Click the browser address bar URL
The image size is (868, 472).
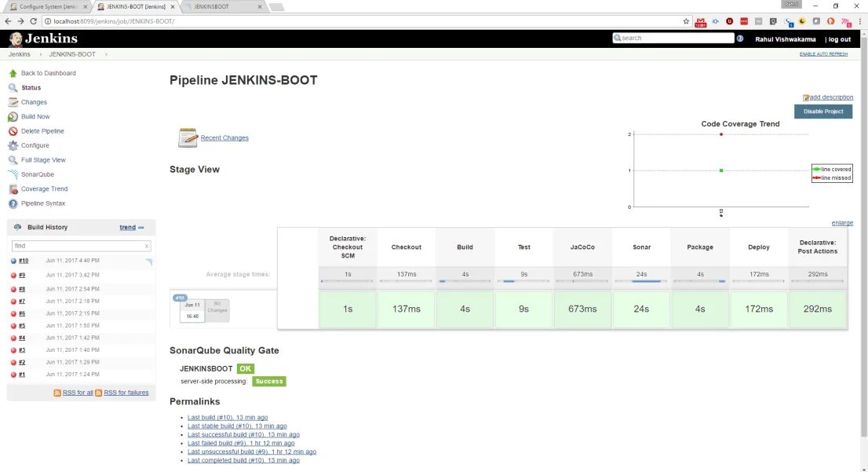[x=114, y=21]
